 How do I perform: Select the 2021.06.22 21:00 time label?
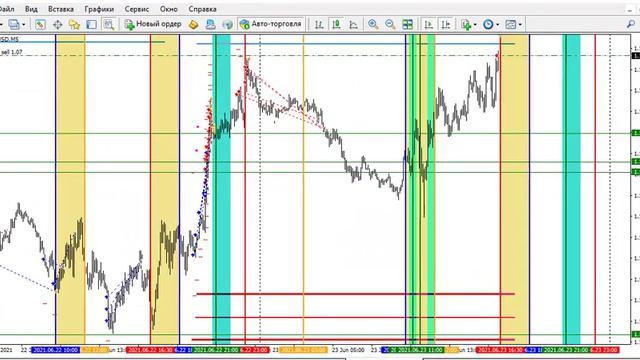pyautogui.click(x=216, y=350)
